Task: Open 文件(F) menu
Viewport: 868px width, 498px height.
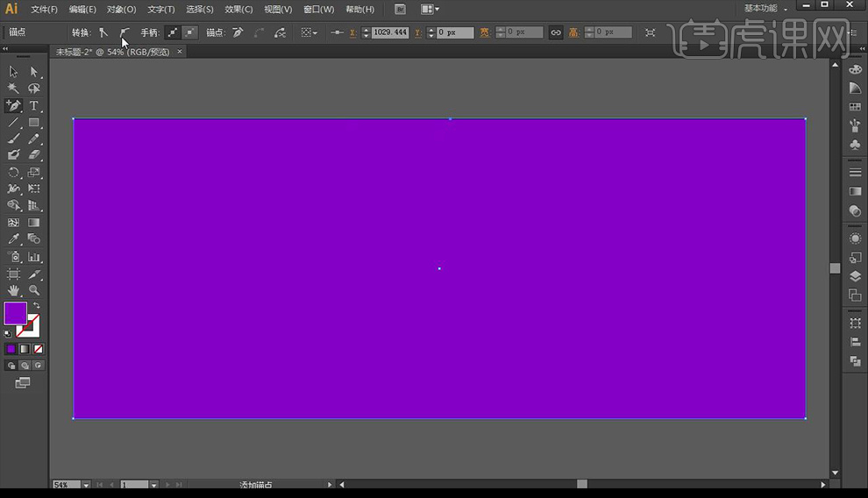Action: 45,10
